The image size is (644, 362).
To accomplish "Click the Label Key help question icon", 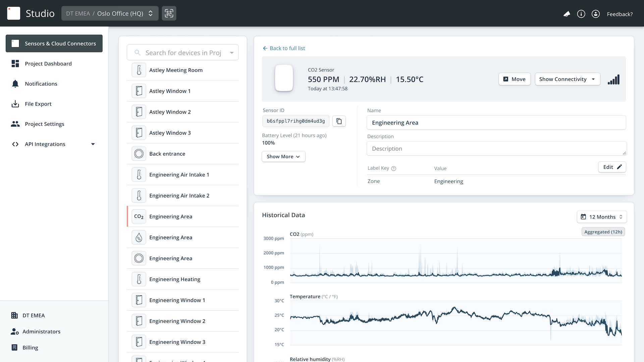I will tap(394, 169).
